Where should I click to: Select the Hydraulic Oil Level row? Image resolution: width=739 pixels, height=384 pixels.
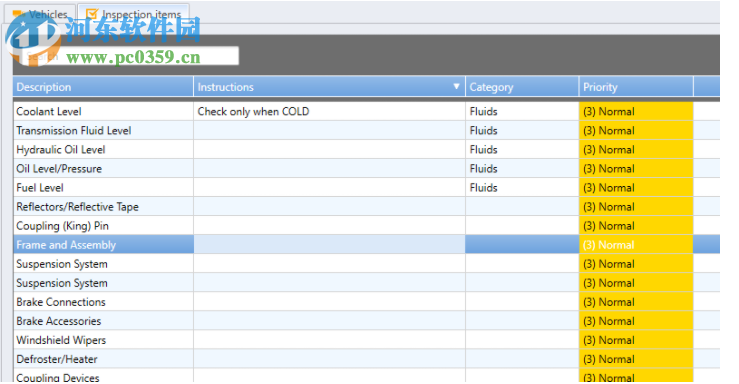[x=366, y=149]
